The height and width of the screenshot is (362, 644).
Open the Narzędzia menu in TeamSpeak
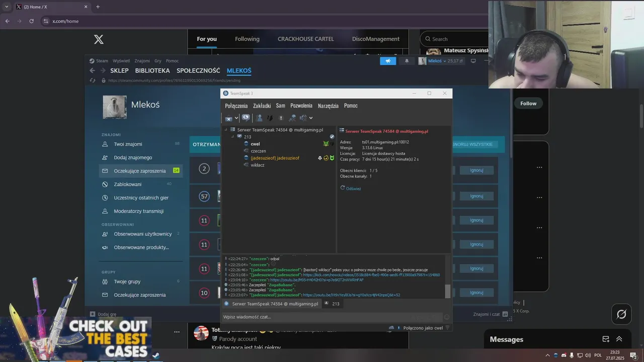[328, 106]
